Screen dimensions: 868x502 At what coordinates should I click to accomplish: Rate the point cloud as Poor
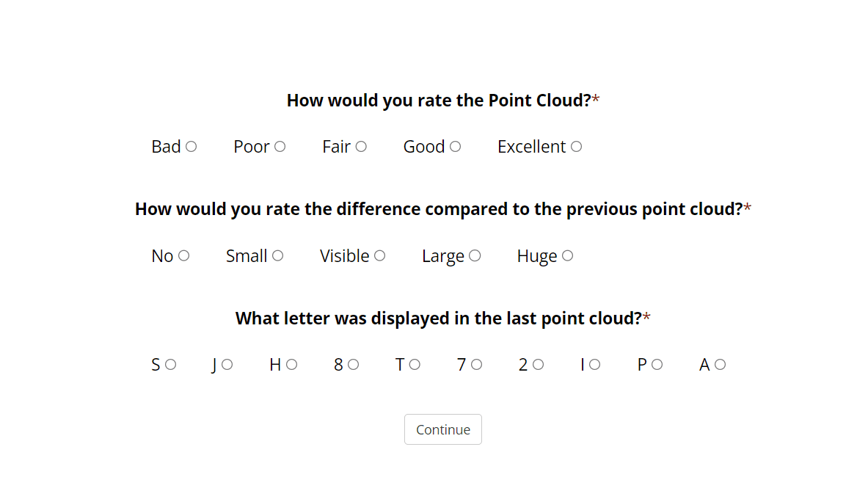pyautogui.click(x=280, y=147)
